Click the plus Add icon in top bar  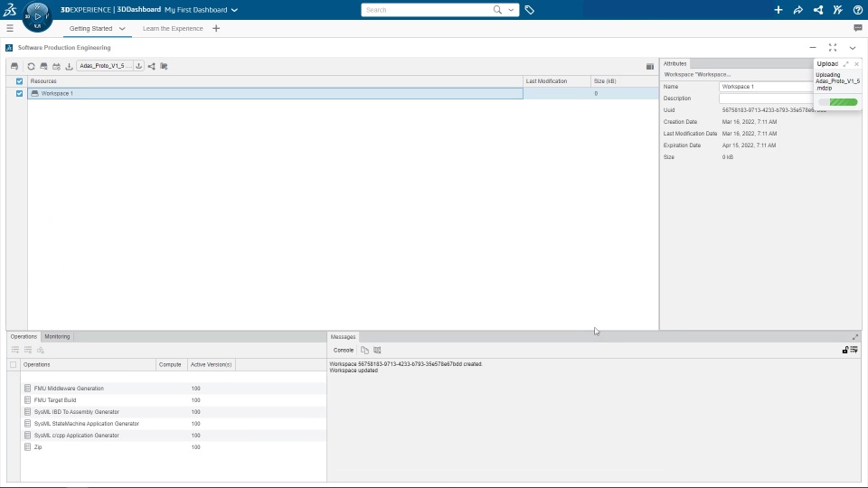[778, 9]
